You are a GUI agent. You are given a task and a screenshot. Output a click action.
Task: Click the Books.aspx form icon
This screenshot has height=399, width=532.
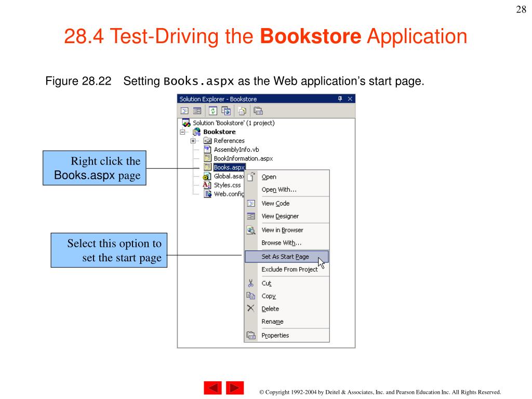pyautogui.click(x=207, y=167)
